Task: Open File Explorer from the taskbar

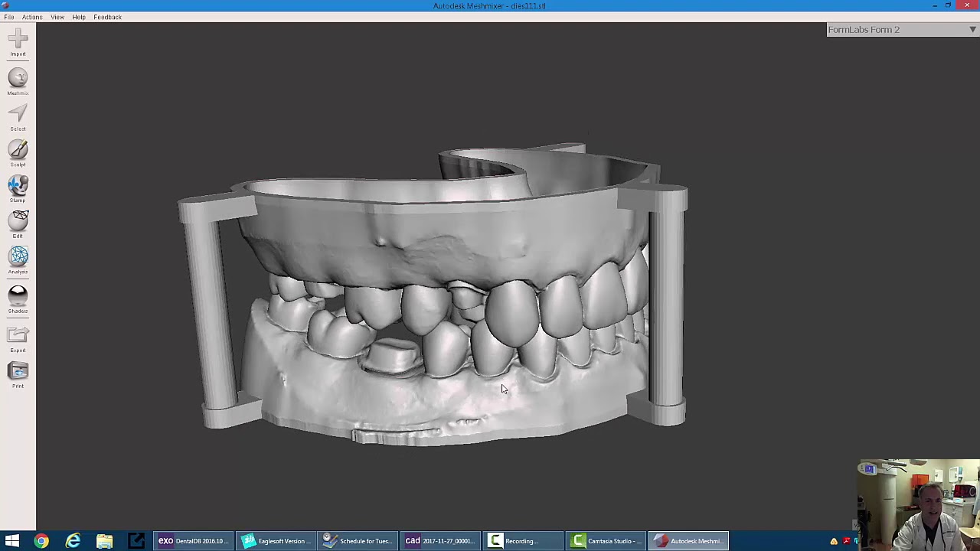Action: tap(104, 541)
